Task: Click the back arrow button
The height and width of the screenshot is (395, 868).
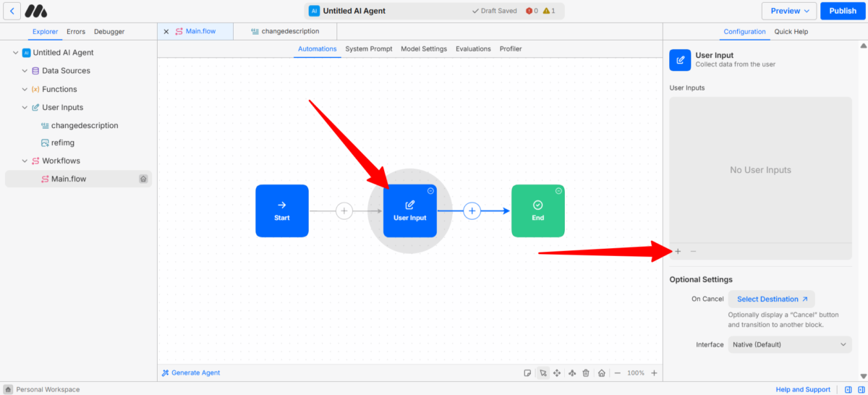Action: pyautogui.click(x=11, y=11)
